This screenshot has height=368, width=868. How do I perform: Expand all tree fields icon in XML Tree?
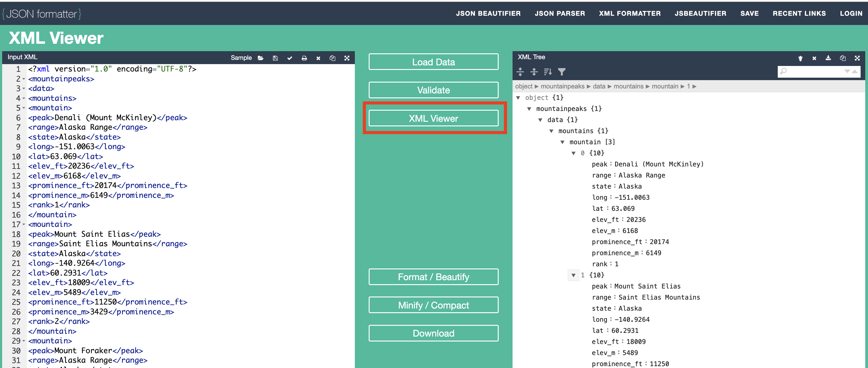(520, 72)
